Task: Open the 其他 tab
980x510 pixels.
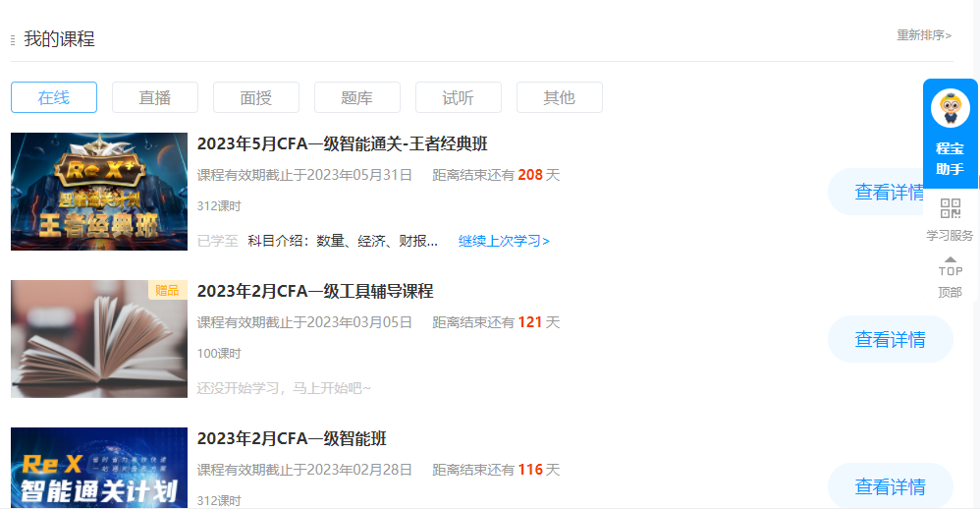Action: [x=560, y=97]
